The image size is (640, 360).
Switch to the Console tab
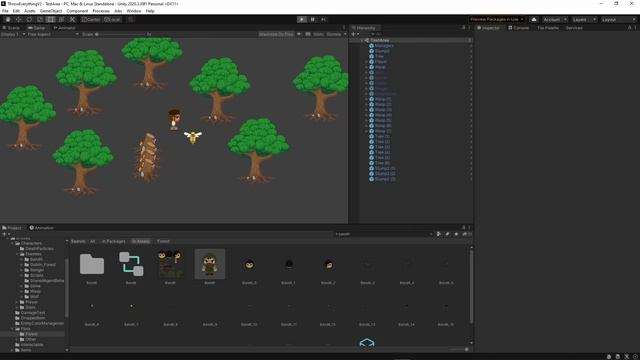(518, 28)
